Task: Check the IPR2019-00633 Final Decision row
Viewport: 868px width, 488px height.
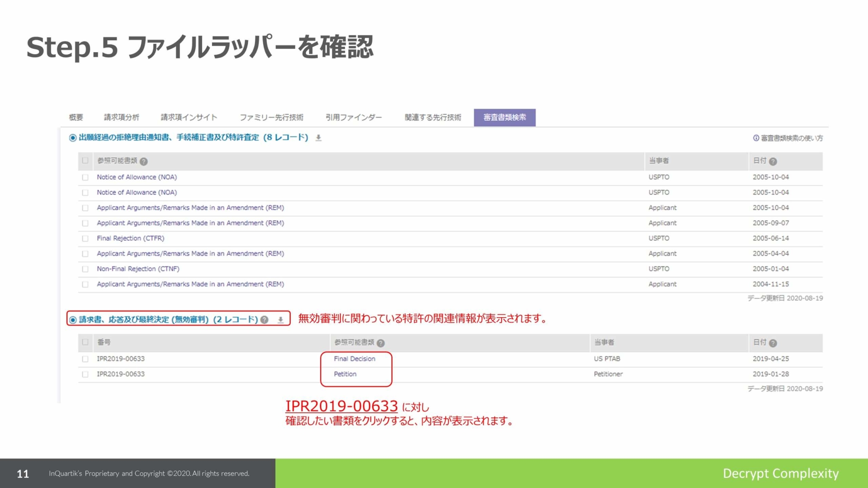Action: point(85,359)
